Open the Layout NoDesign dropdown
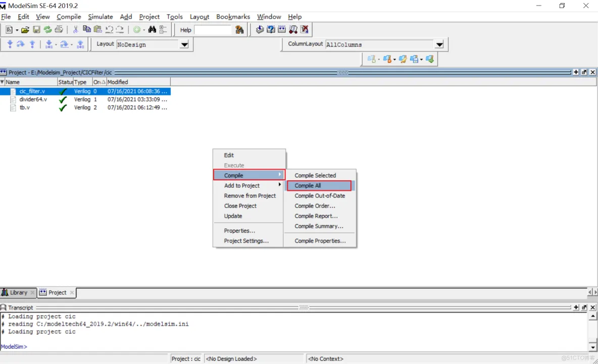 coord(184,44)
